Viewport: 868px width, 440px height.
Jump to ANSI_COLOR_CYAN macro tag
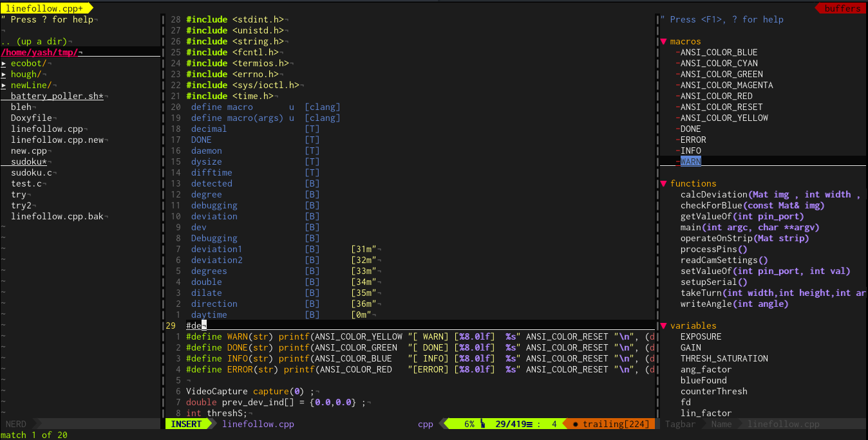(x=719, y=63)
